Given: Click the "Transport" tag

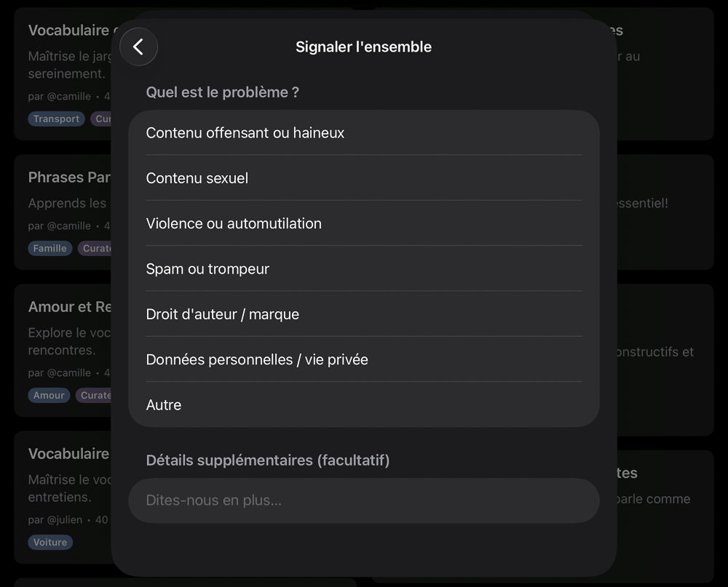Looking at the screenshot, I should pos(56,119).
